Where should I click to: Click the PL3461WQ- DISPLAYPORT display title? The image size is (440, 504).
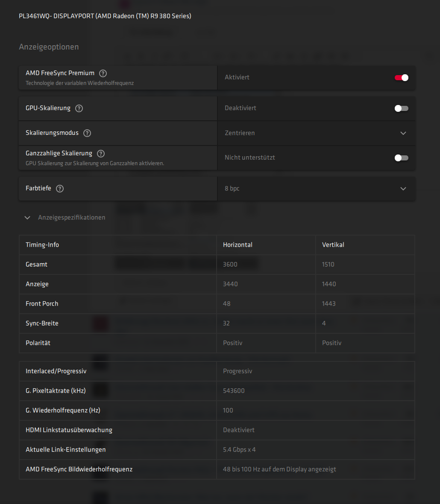coord(105,16)
